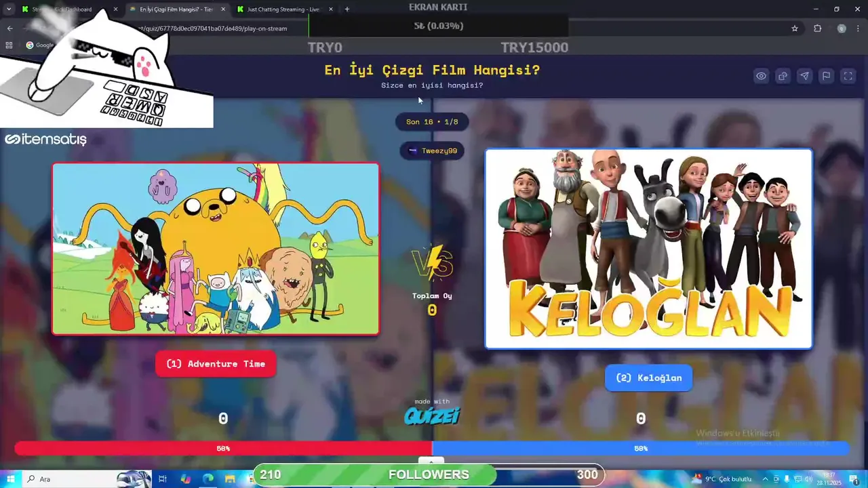Open the network tray icon
Screen dimensions: 868x488
(797, 479)
